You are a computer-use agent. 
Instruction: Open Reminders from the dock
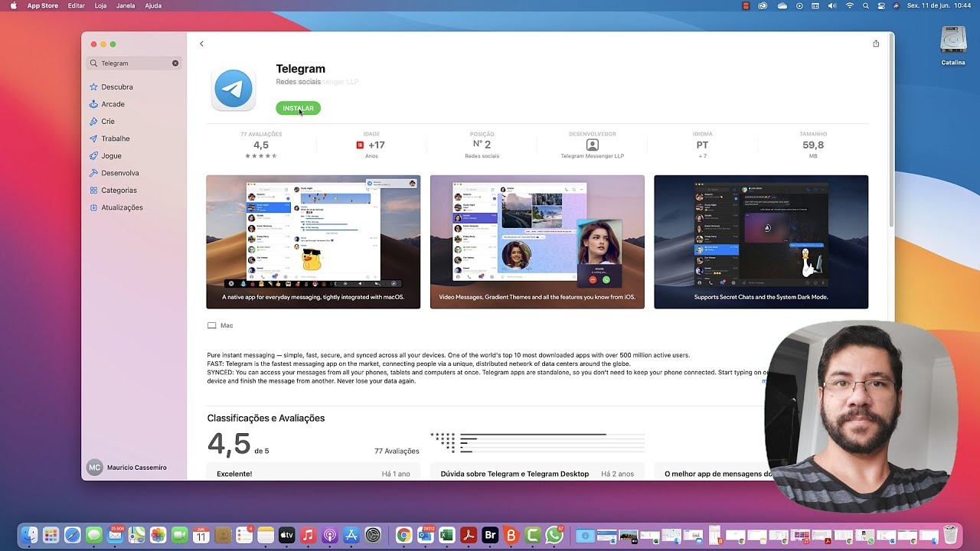click(x=244, y=536)
